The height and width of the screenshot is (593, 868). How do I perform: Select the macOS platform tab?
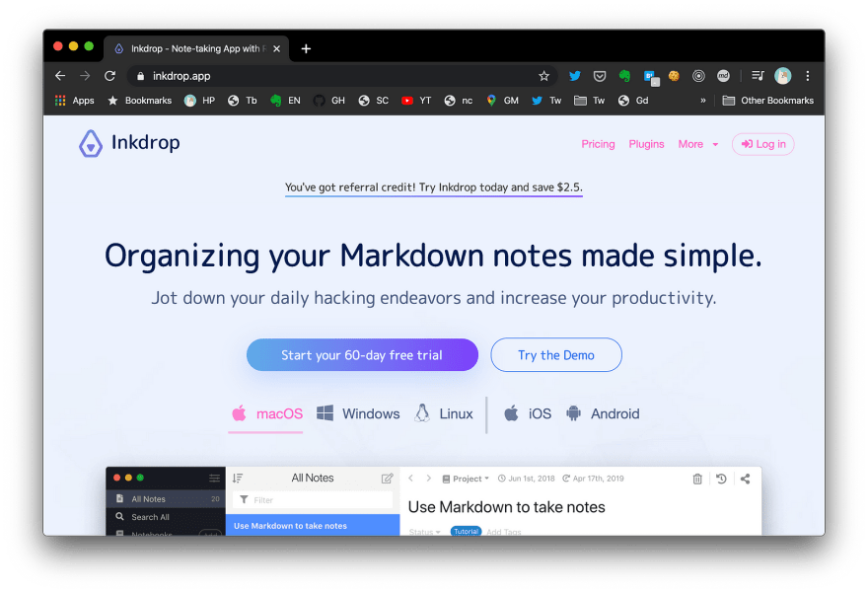click(266, 413)
